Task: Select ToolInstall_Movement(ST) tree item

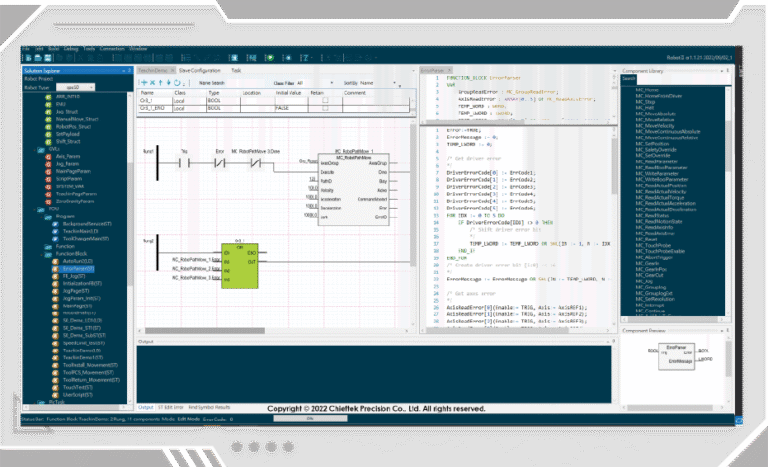Action: (90, 365)
